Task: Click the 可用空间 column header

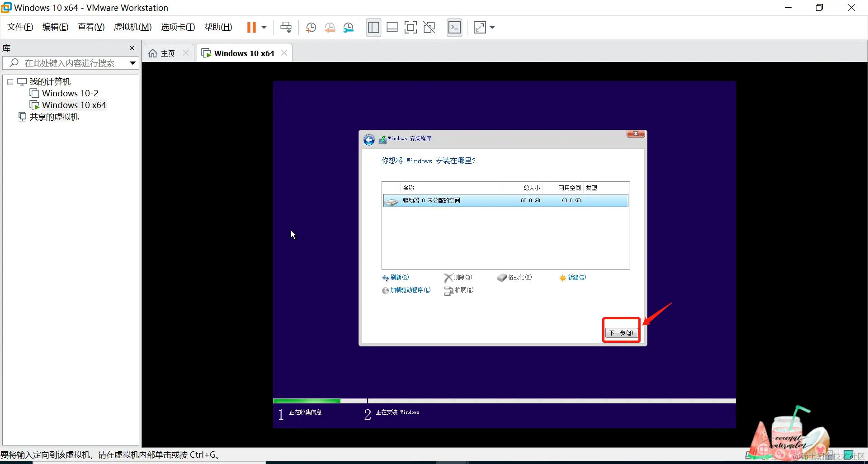Action: 569,188
